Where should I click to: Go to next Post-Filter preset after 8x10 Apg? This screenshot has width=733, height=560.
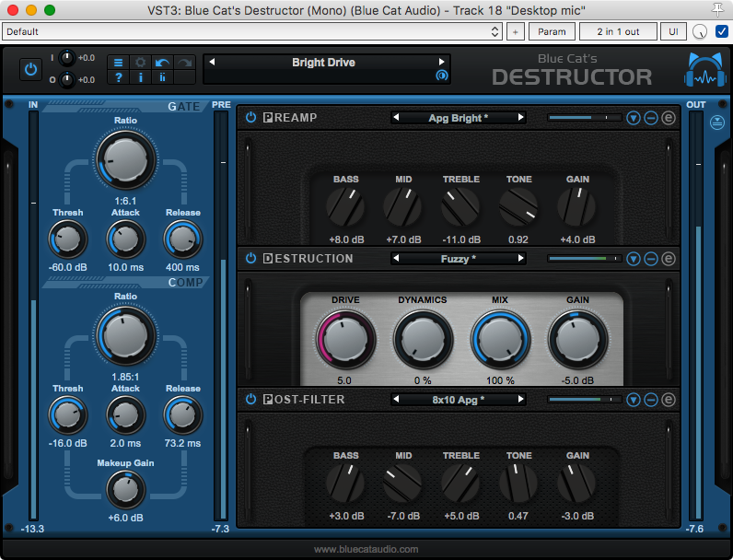pyautogui.click(x=521, y=399)
